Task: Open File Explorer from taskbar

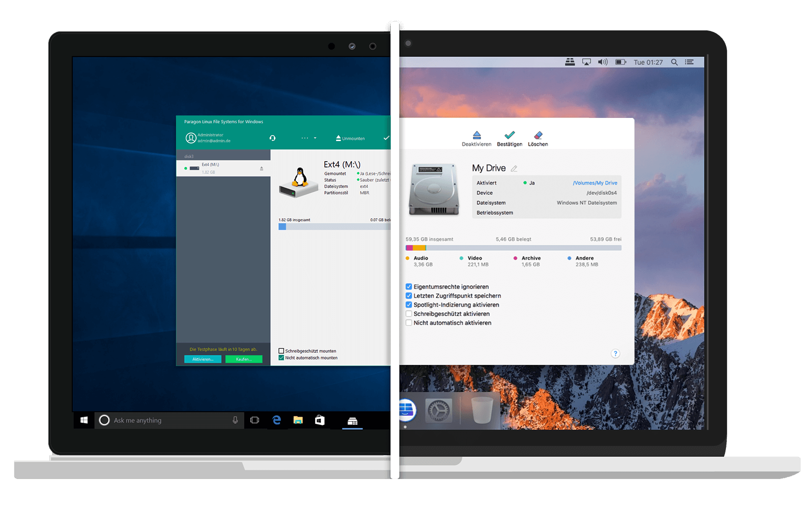Action: [x=298, y=420]
